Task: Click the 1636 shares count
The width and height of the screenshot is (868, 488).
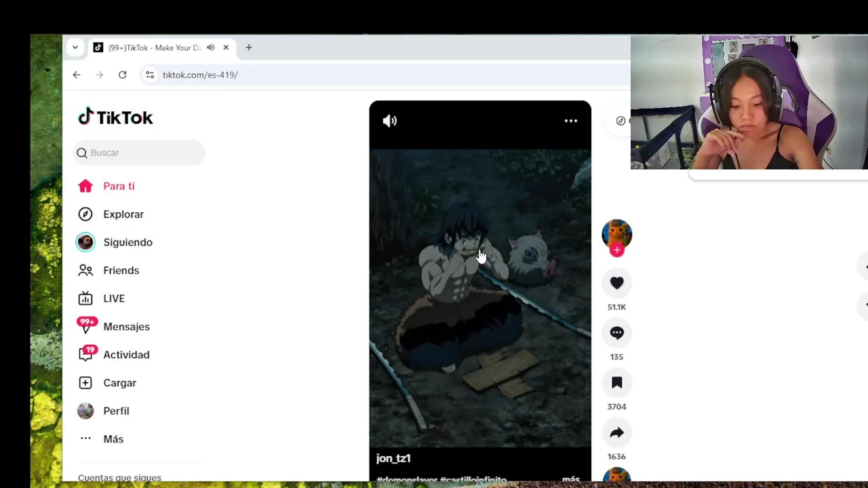Action: click(616, 456)
